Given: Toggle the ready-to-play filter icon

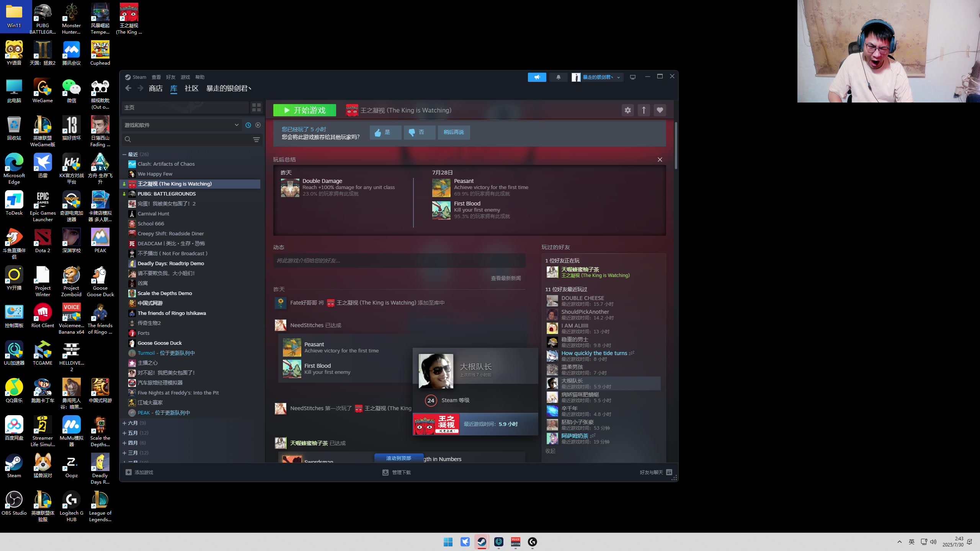Looking at the screenshot, I should coord(258,125).
